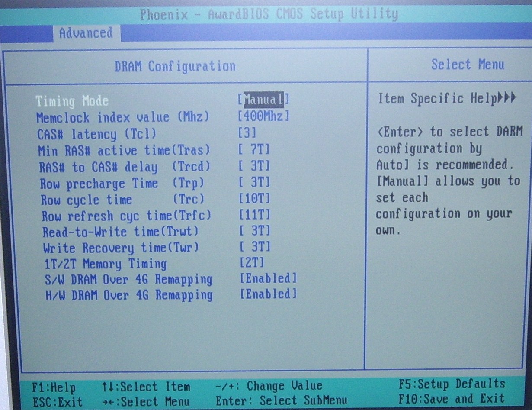The width and height of the screenshot is (532, 410).
Task: Click the -/+: Change Value hint
Action: (x=269, y=385)
